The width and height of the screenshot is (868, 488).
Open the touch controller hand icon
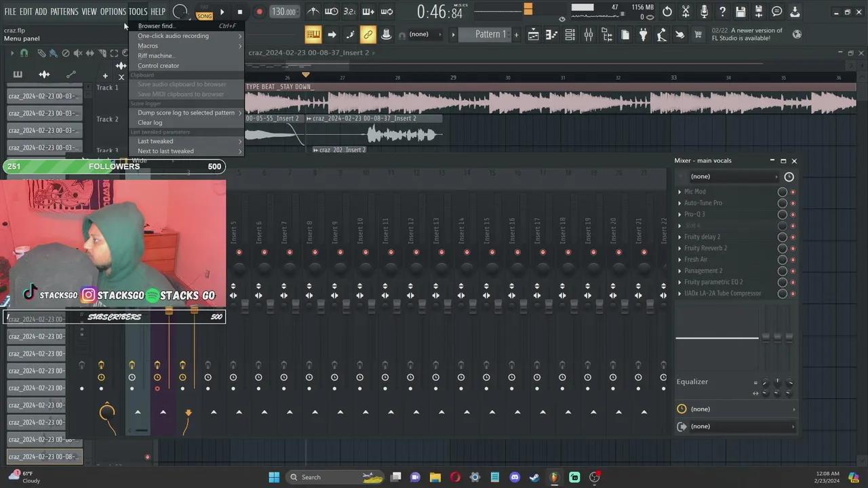[x=680, y=35]
